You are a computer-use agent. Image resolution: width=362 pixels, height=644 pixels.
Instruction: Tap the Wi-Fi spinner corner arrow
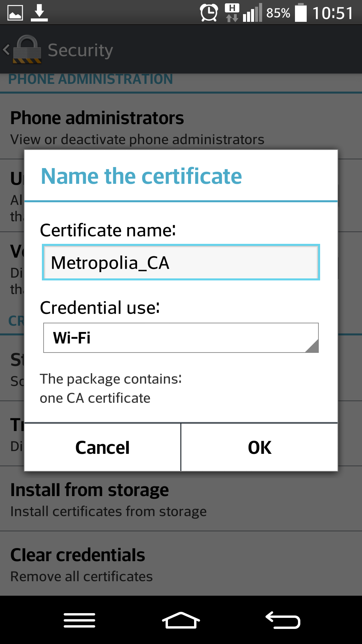[312, 346]
